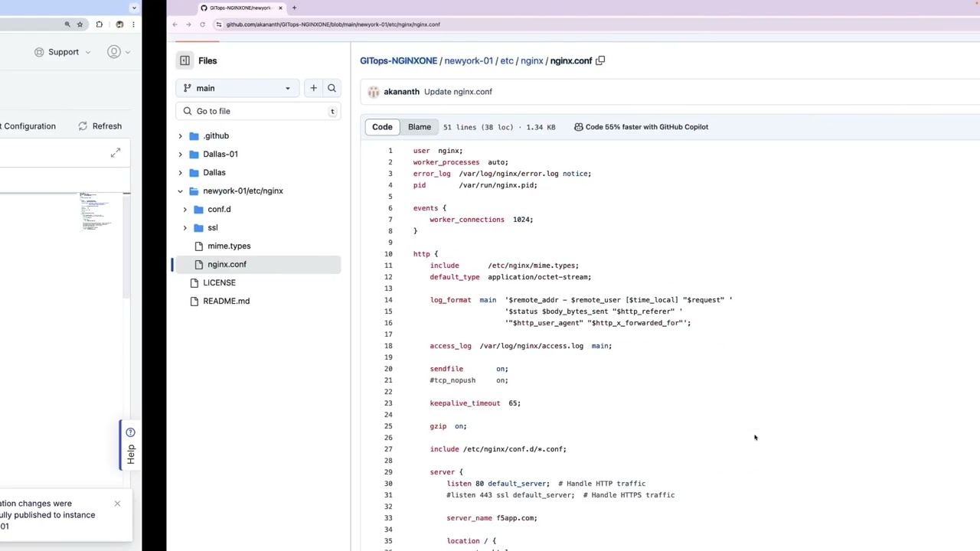980x551 pixels.
Task: Click the mime.types file icon
Action: [x=198, y=246]
